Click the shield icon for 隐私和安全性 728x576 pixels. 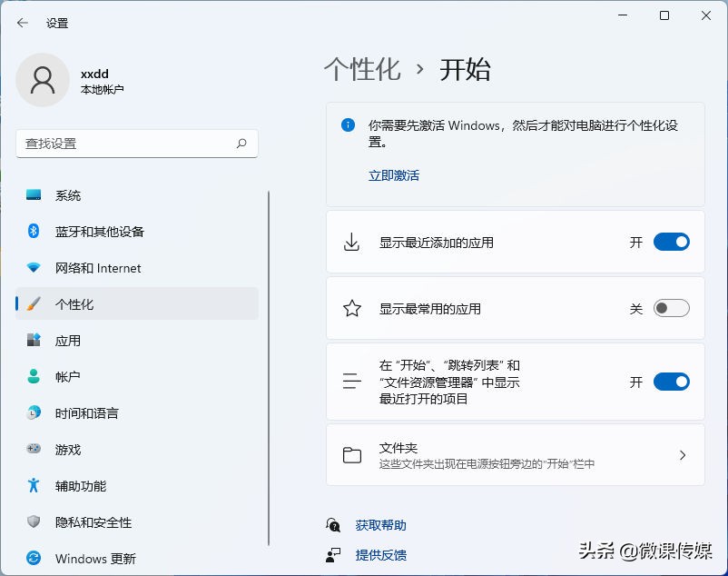coord(34,521)
